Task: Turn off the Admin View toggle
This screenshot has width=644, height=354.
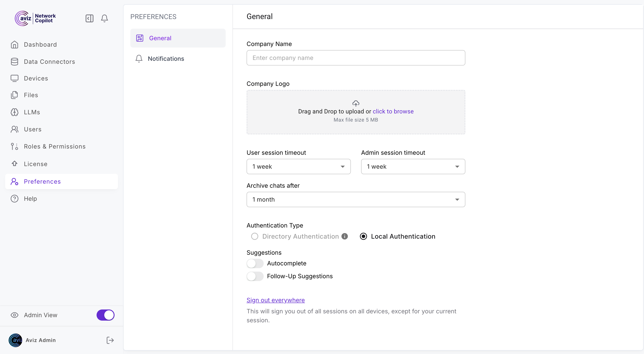Action: pyautogui.click(x=105, y=315)
